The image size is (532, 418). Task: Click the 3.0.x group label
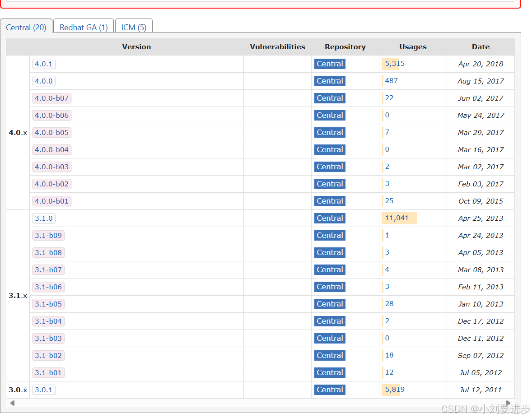click(18, 390)
